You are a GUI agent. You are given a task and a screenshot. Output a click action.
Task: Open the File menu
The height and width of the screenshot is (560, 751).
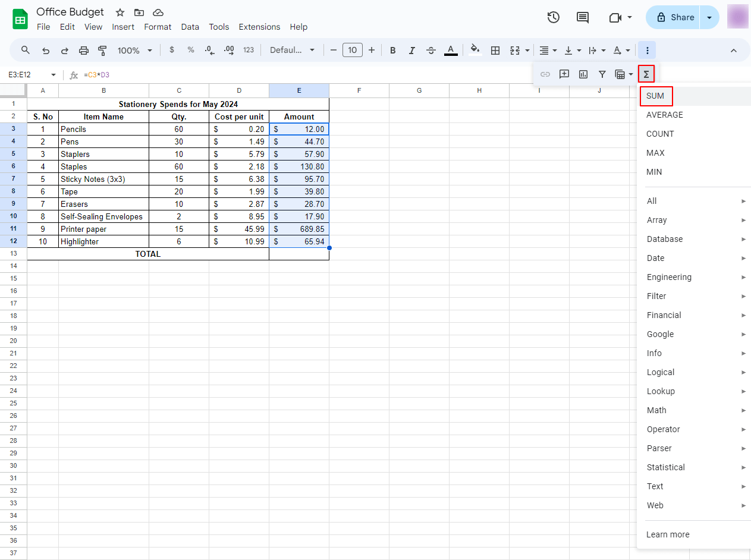43,27
